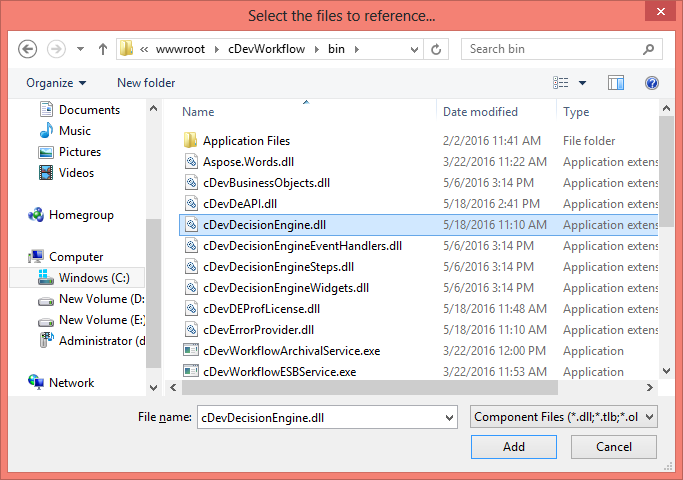Sort files by the Type column
Viewport: 683px width, 480px height.
click(x=576, y=112)
